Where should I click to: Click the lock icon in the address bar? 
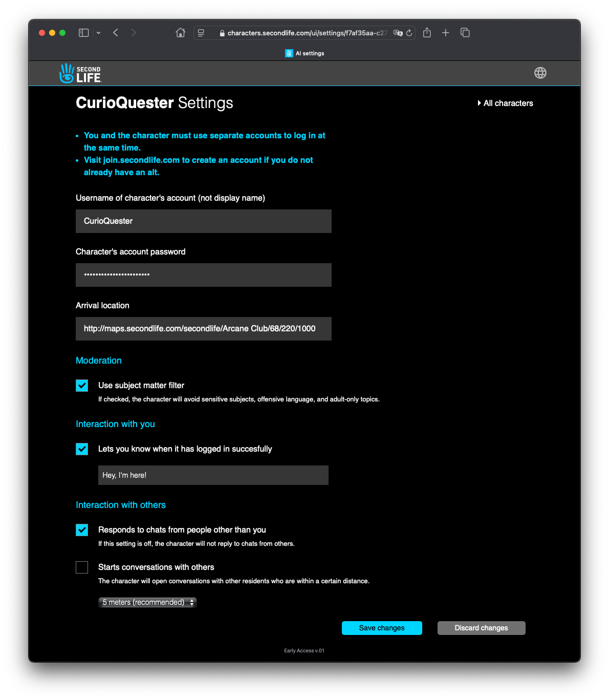coord(222,33)
